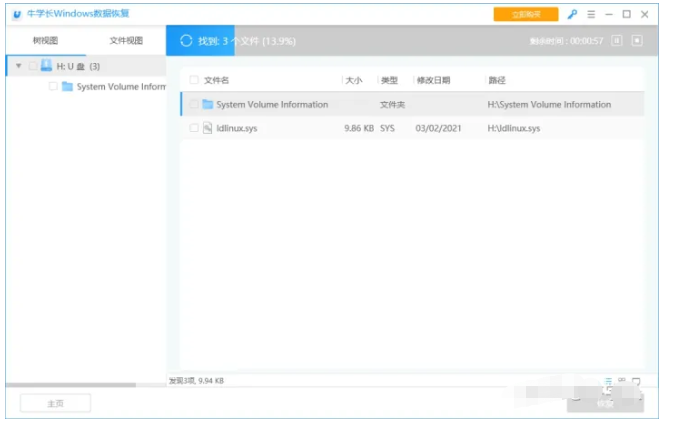Click the H: U盘 drive icon
This screenshot has width=673, height=428.
point(46,66)
